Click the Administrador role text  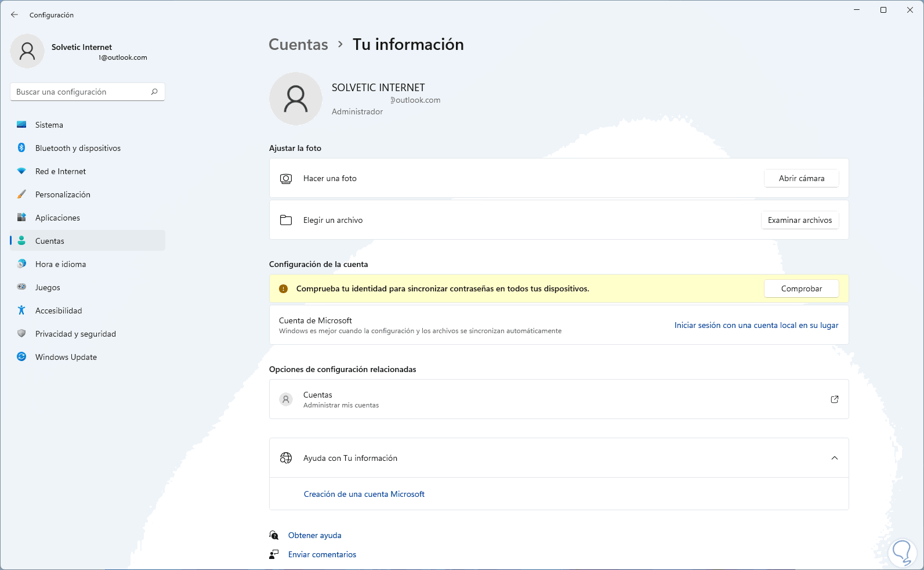tap(357, 111)
